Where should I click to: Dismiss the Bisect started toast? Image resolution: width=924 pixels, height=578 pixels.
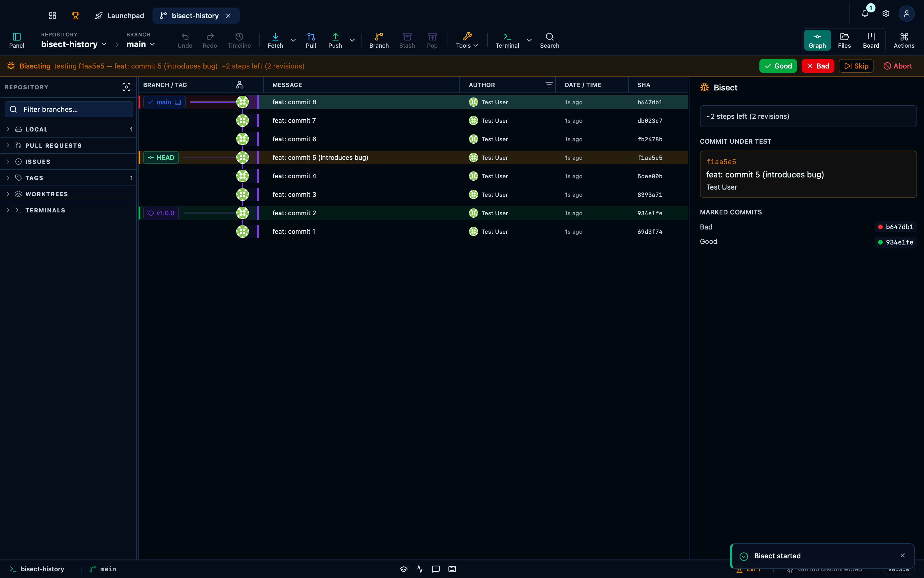click(x=903, y=556)
